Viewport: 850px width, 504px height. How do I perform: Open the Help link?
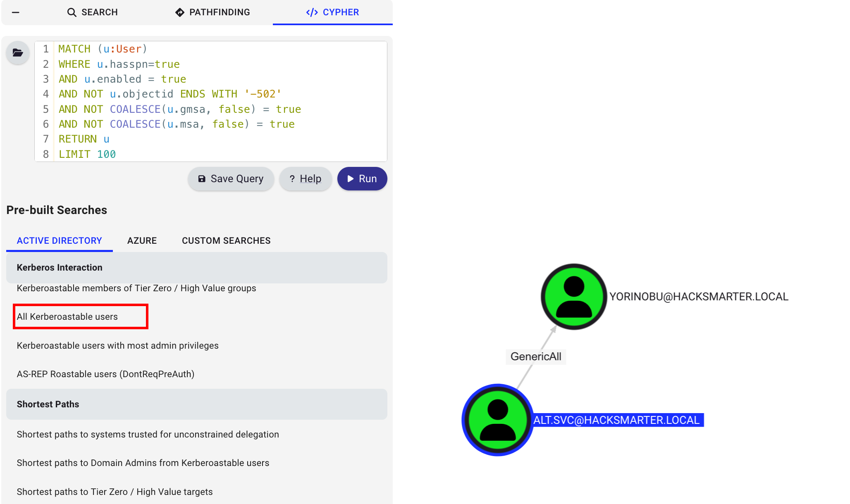pyautogui.click(x=306, y=179)
